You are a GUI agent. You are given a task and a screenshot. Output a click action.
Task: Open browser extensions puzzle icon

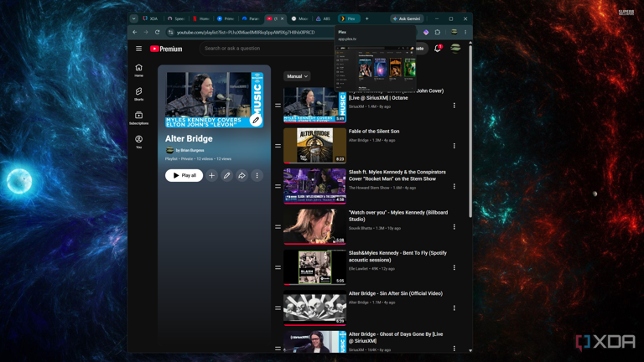pos(438,32)
